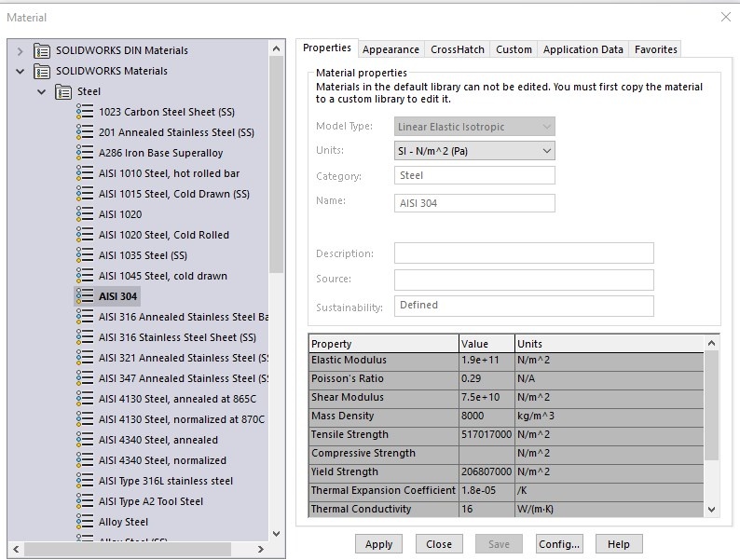Image resolution: width=740 pixels, height=560 pixels.
Task: Open the Favorites tab
Action: pyautogui.click(x=655, y=49)
